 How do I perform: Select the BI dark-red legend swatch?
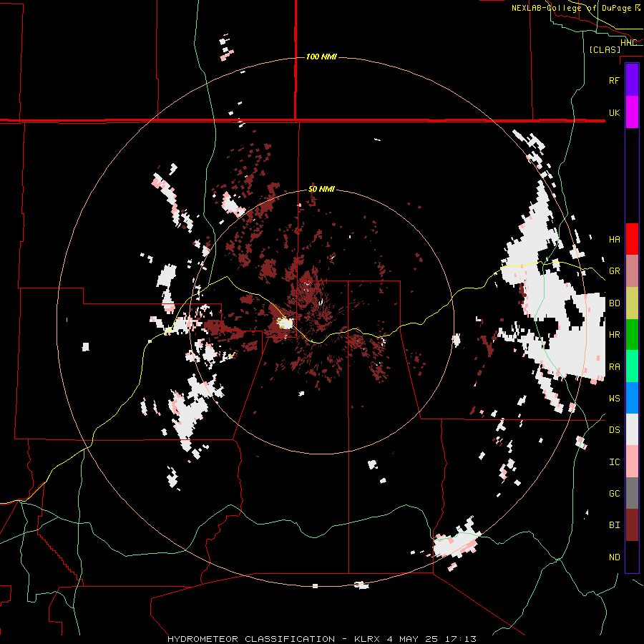632,525
